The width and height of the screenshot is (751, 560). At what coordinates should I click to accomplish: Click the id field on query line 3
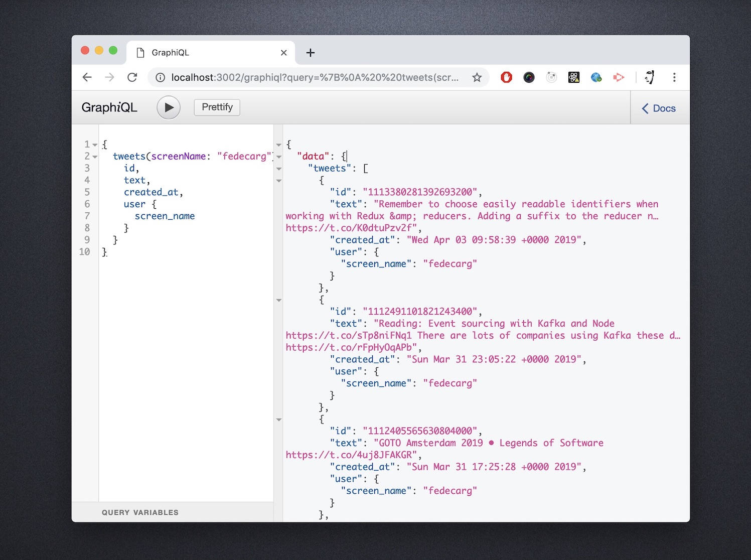point(129,168)
